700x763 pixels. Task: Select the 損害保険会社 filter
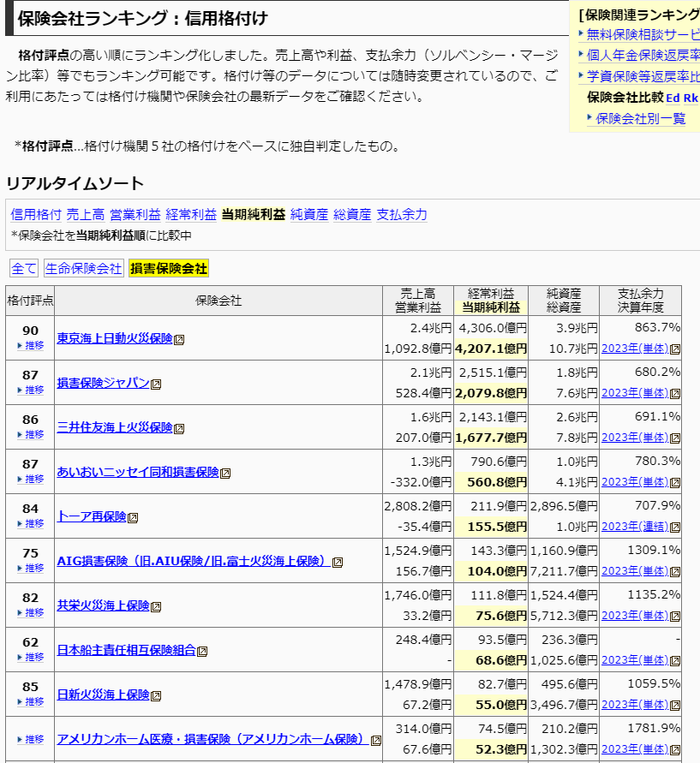(169, 268)
